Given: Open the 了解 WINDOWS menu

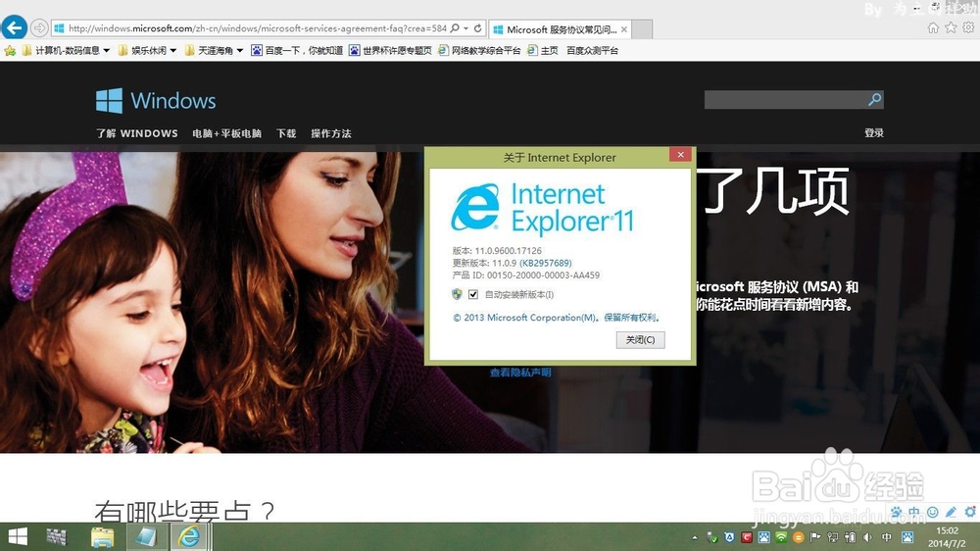Looking at the screenshot, I should tap(137, 133).
